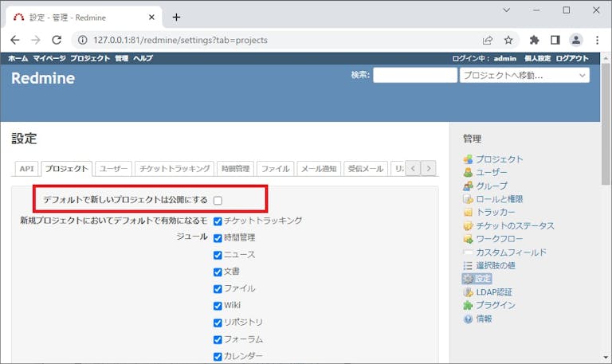Uncheck the カレンダー module checkbox
Image resolution: width=612 pixels, height=364 pixels.
(218, 357)
